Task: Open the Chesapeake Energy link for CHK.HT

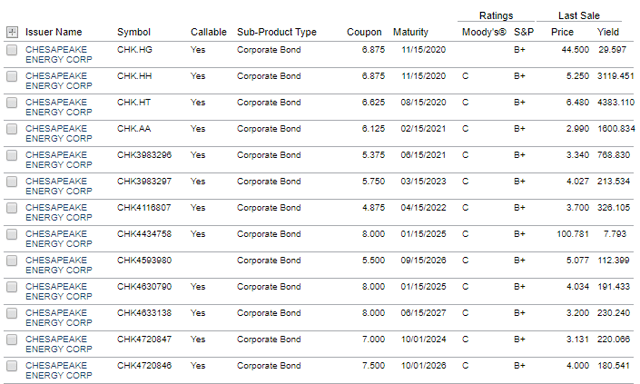Action: coord(59,107)
